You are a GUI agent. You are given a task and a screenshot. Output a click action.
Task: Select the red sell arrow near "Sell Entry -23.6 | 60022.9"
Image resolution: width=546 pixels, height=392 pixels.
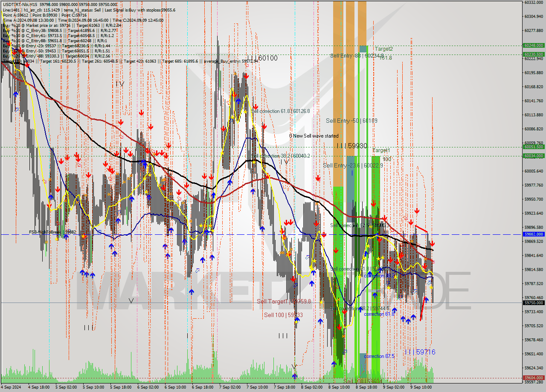(x=318, y=178)
